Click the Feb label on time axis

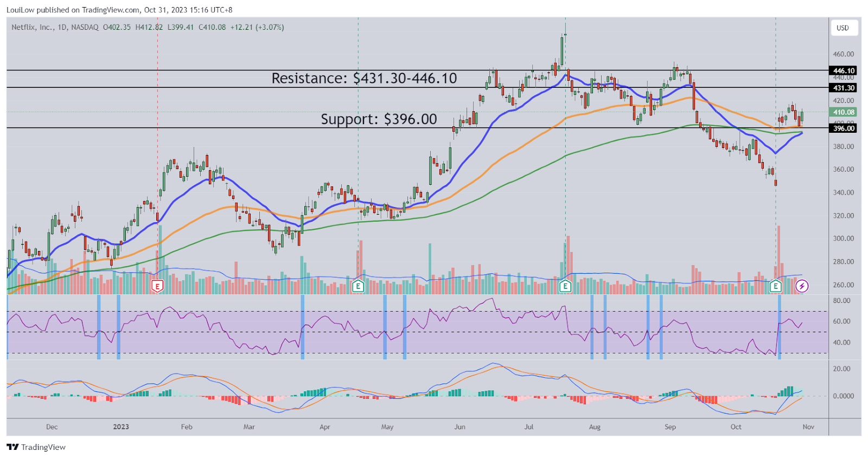coord(187,427)
